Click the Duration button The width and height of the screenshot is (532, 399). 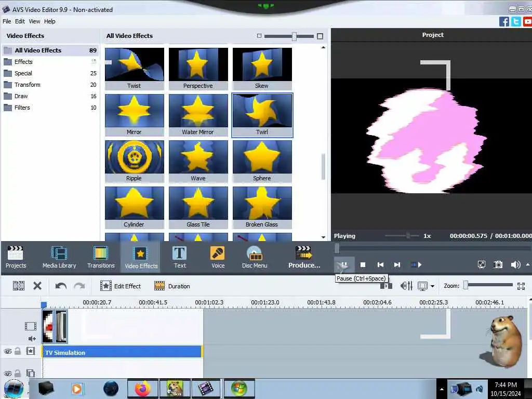[x=171, y=286]
